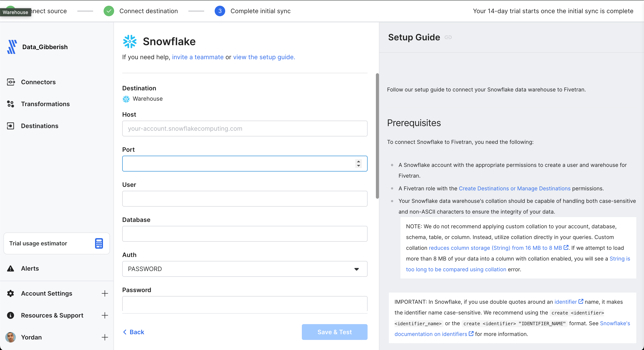This screenshot has width=644, height=350.
Task: Increase the Port value with the stepper
Action: [359, 161]
